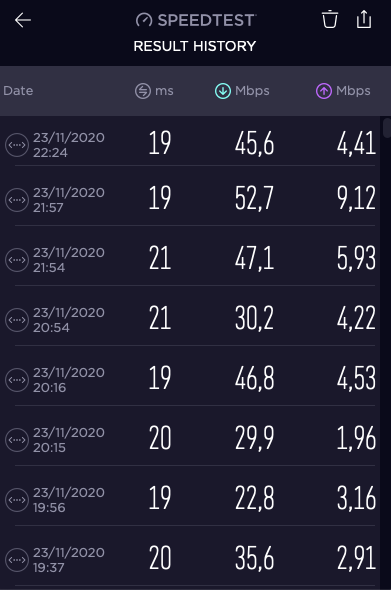Delete history with the trash icon
Image resolution: width=391 pixels, height=590 pixels.
(x=330, y=20)
